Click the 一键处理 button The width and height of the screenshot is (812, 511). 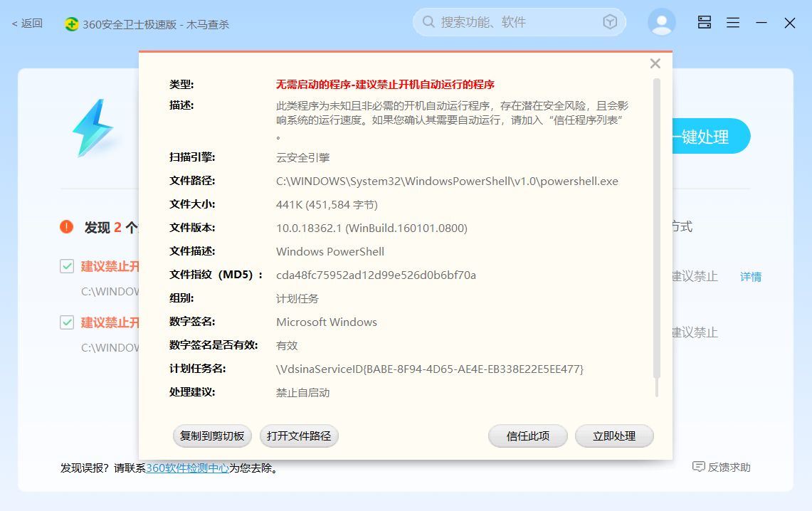click(711, 136)
